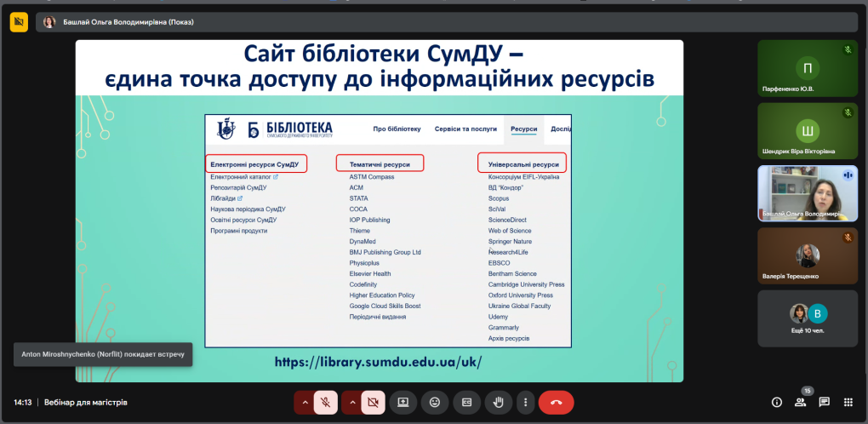Expand audio settings chevron
Viewport: 868px width, 424px height.
pyautogui.click(x=304, y=402)
